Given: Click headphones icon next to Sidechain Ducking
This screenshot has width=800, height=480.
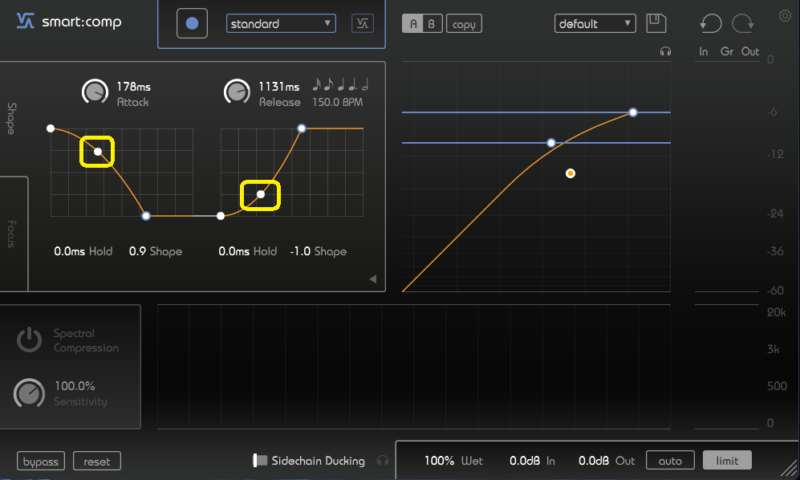Looking at the screenshot, I should click(x=381, y=461).
